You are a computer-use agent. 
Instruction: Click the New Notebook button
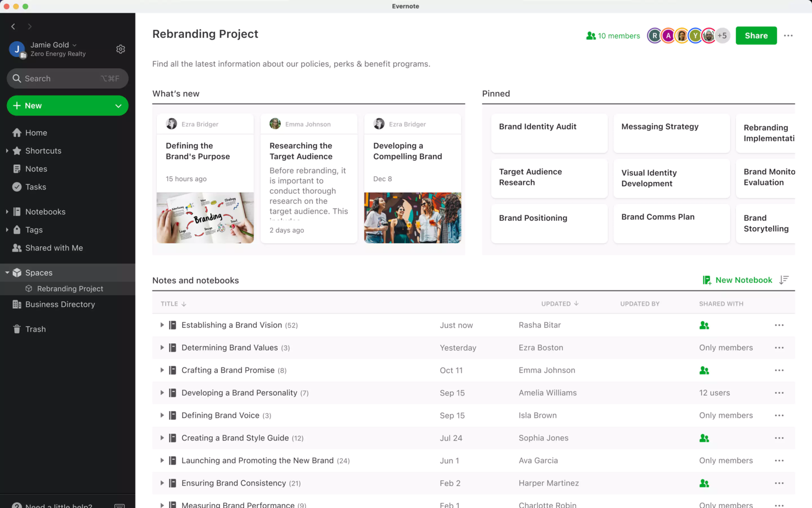737,280
